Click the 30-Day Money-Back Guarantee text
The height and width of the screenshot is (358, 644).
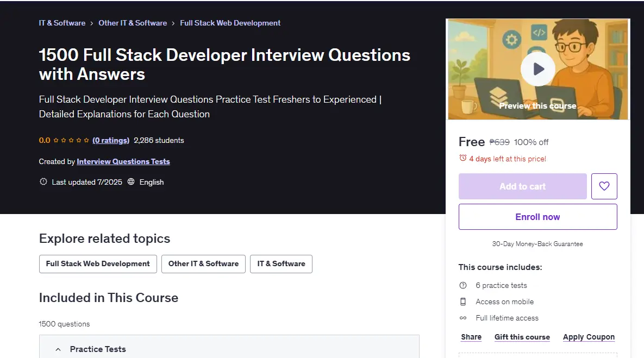537,244
